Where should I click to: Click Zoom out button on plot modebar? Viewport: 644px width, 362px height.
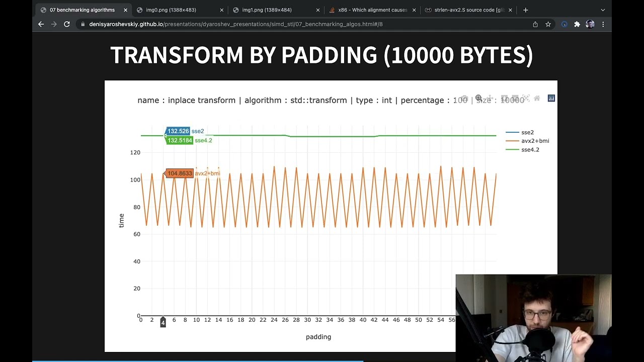(515, 98)
